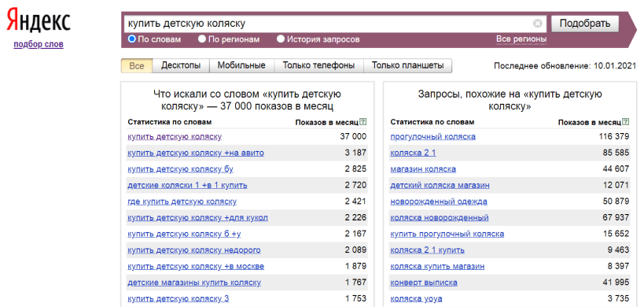Click the impressions value '2 825'

tap(355, 169)
